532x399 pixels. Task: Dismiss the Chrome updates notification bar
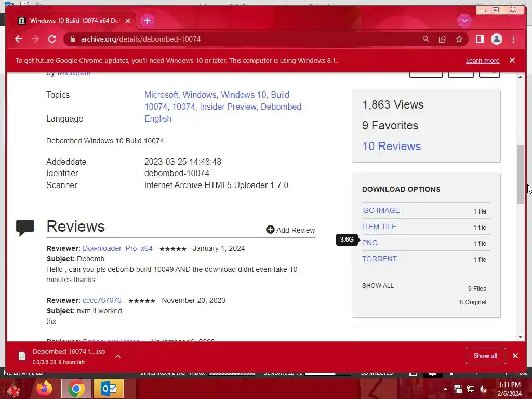click(x=512, y=60)
